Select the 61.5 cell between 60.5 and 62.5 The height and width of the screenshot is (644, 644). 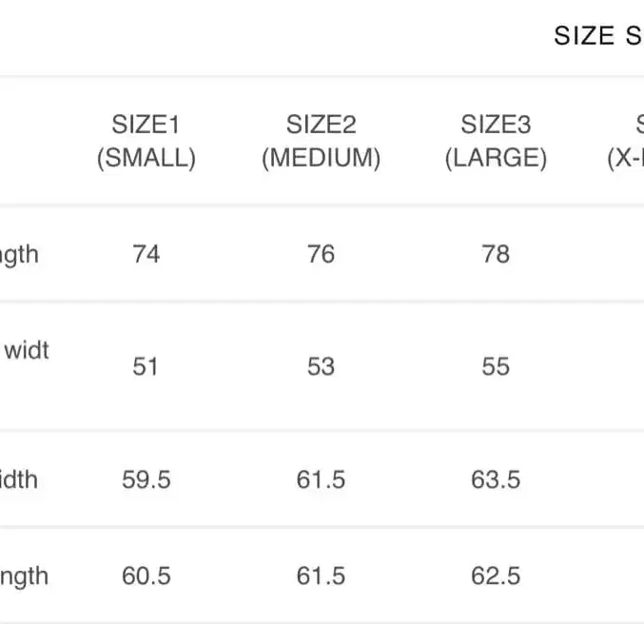(322, 576)
